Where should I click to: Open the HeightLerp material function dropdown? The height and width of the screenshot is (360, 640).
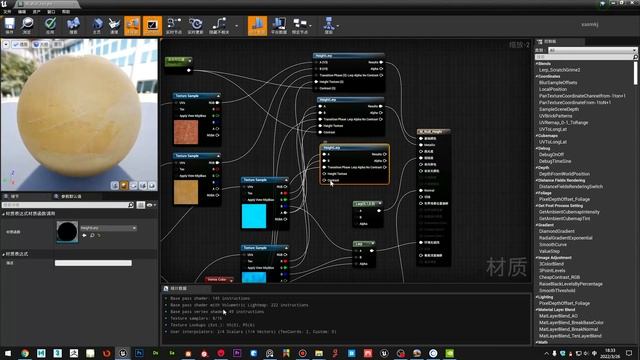(x=109, y=228)
